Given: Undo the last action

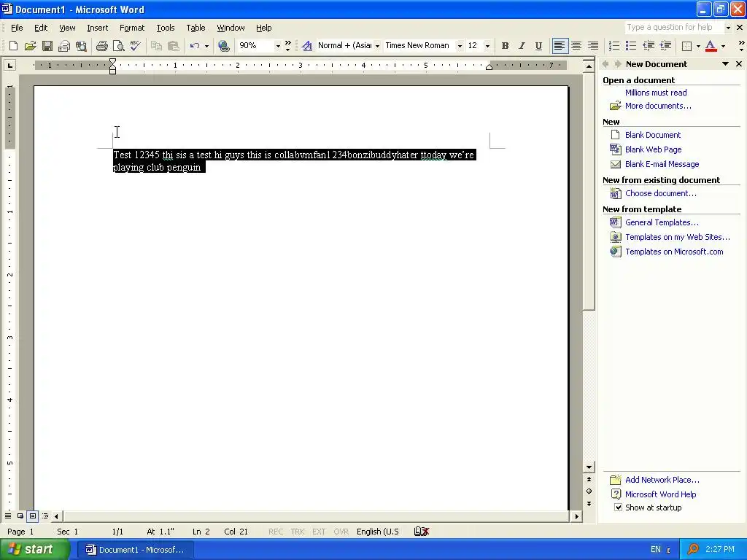Looking at the screenshot, I should click(194, 46).
